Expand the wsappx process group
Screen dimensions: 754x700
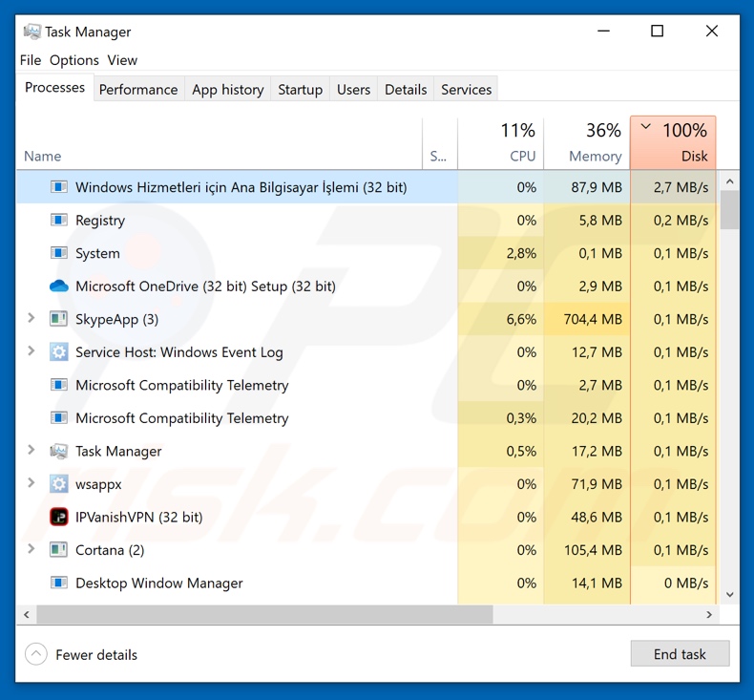(31, 483)
